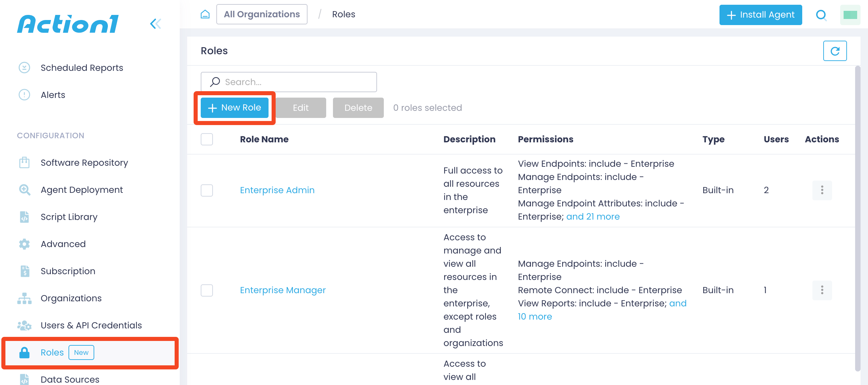
Task: Click the Permissions column header
Action: click(546, 139)
